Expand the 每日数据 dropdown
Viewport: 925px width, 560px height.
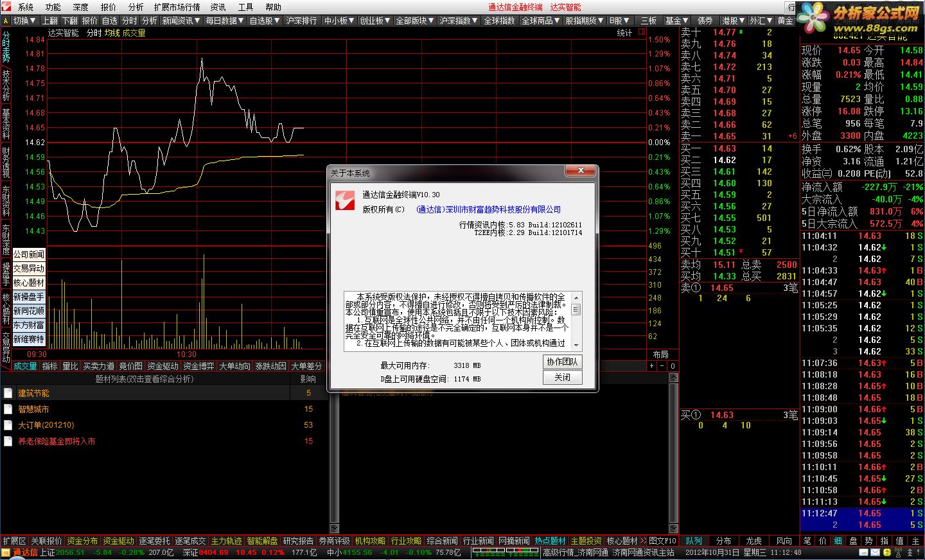225,21
